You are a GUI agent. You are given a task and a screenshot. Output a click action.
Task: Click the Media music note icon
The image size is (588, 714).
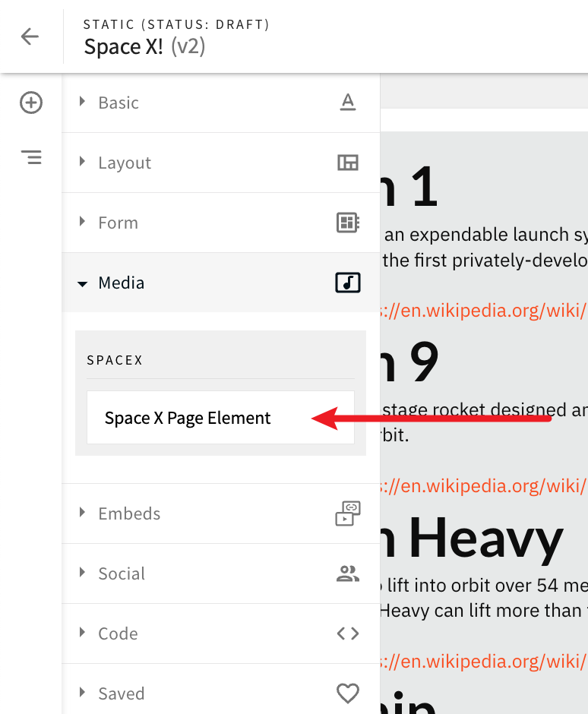347,283
